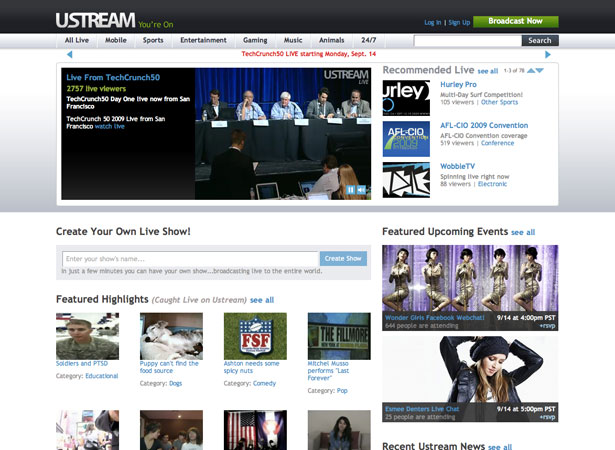Open the Sports tab
The width and height of the screenshot is (615, 450).
click(153, 40)
